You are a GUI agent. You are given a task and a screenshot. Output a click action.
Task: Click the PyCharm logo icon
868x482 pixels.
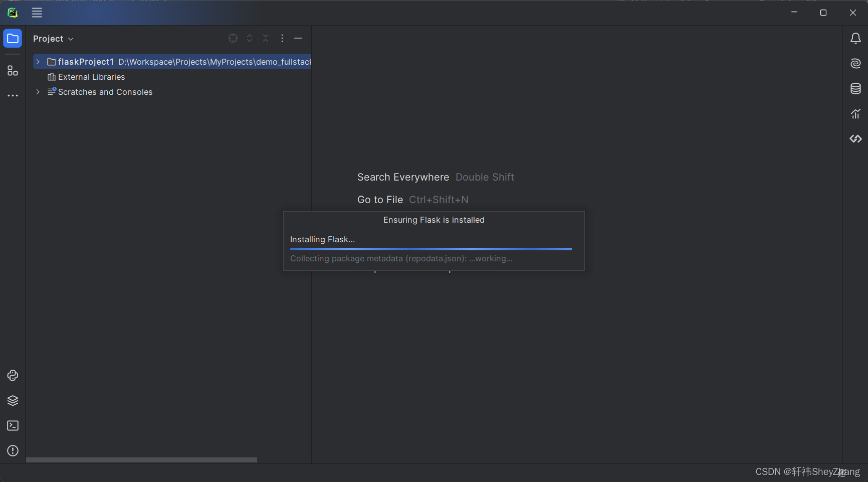pos(13,13)
